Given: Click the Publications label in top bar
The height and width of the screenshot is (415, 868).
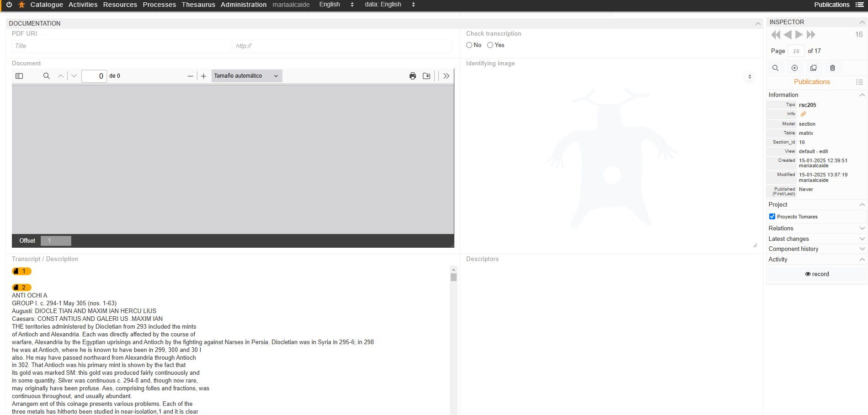Looking at the screenshot, I should [831, 5].
